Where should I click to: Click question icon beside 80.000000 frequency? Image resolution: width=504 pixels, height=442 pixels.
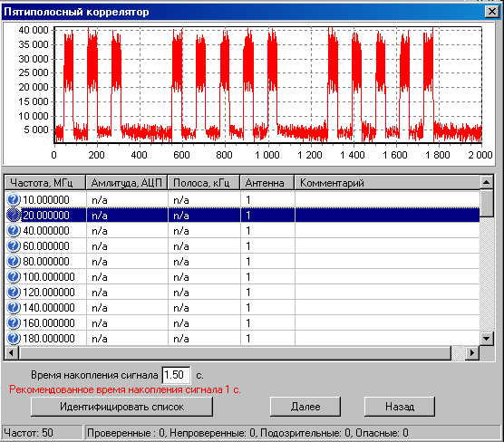click(x=14, y=261)
